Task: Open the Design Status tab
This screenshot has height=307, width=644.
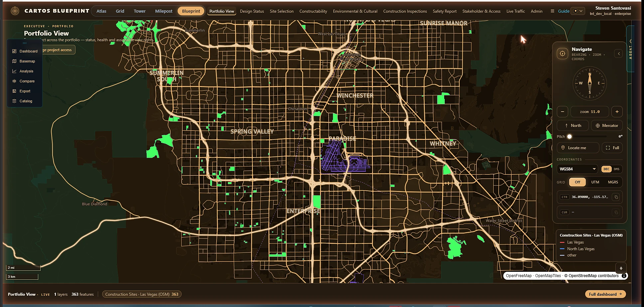Action: click(x=252, y=11)
